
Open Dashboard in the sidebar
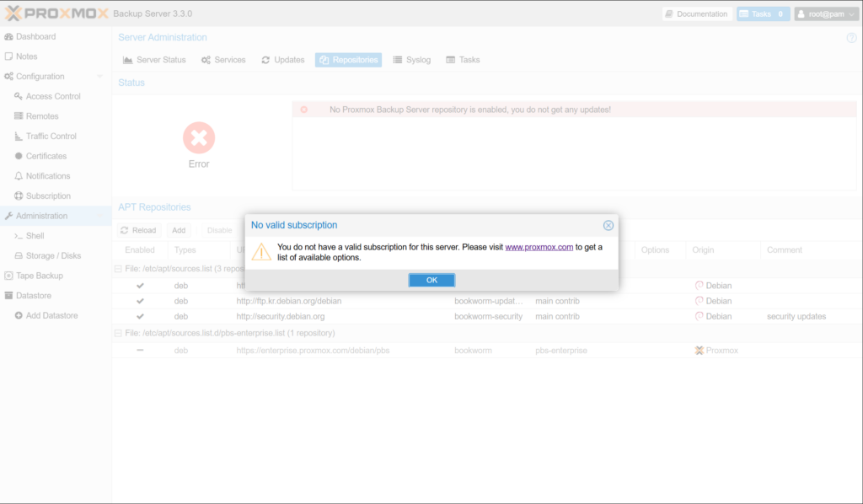click(35, 36)
